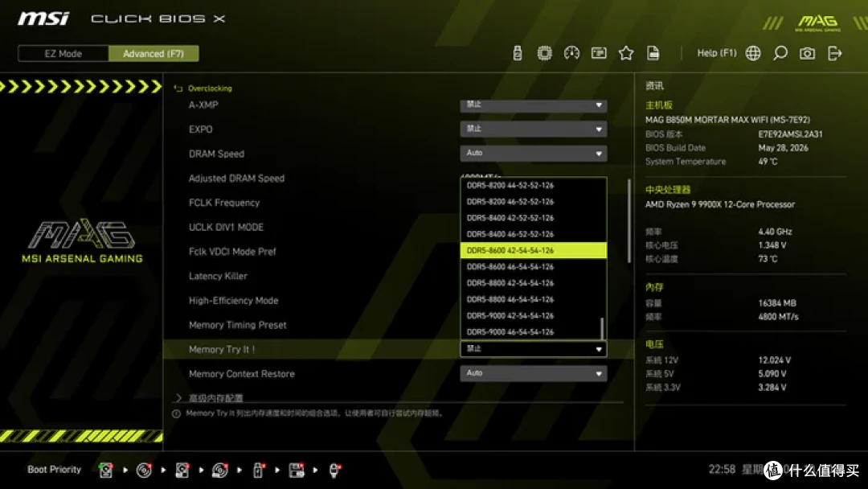This screenshot has width=868, height=489.
Task: Select the third boot priority drive icon
Action: point(182,471)
